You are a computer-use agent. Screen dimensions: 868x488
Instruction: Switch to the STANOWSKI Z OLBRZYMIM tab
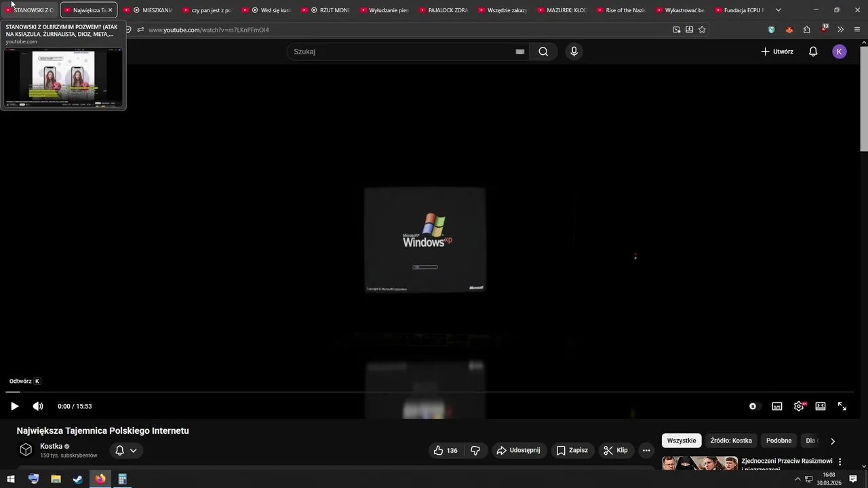click(x=30, y=10)
